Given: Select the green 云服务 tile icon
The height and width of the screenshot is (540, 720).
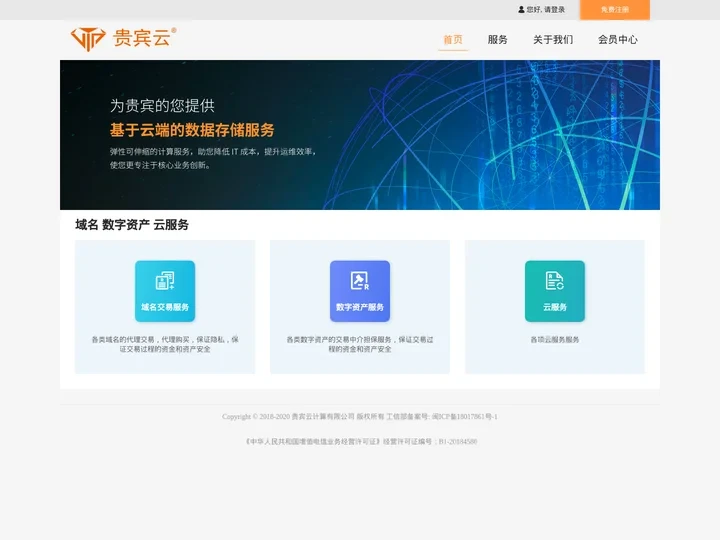Looking at the screenshot, I should click(x=555, y=291).
